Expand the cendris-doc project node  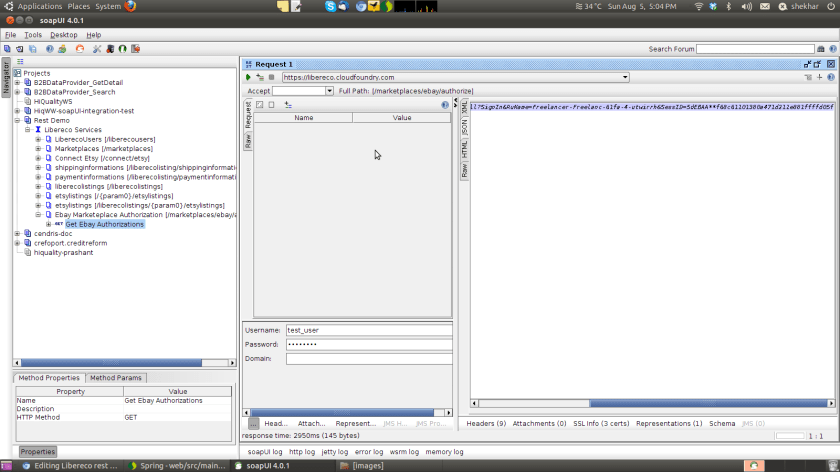[17, 233]
